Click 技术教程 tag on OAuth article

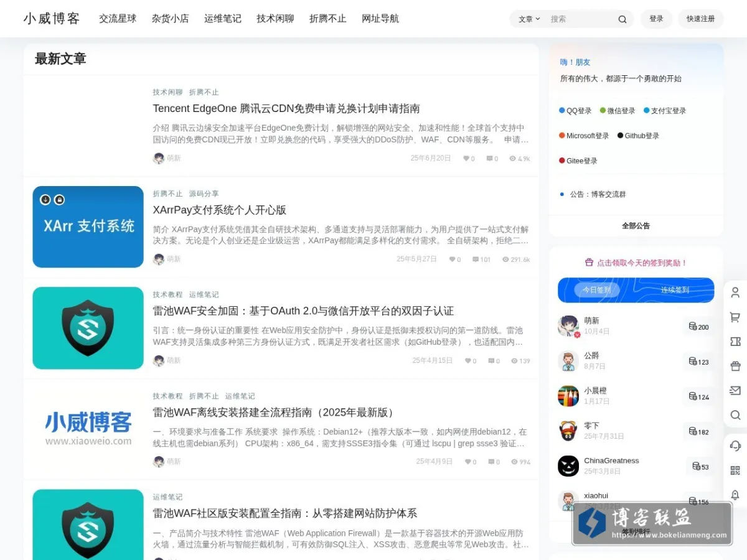[168, 294]
